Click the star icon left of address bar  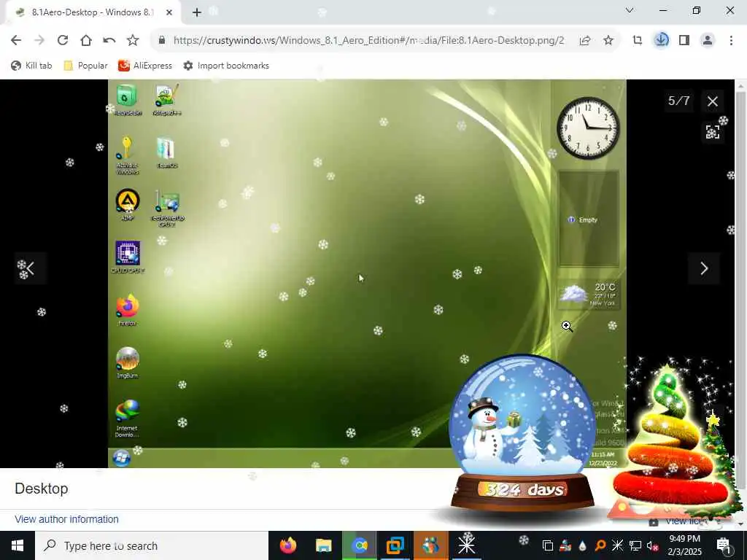[133, 41]
